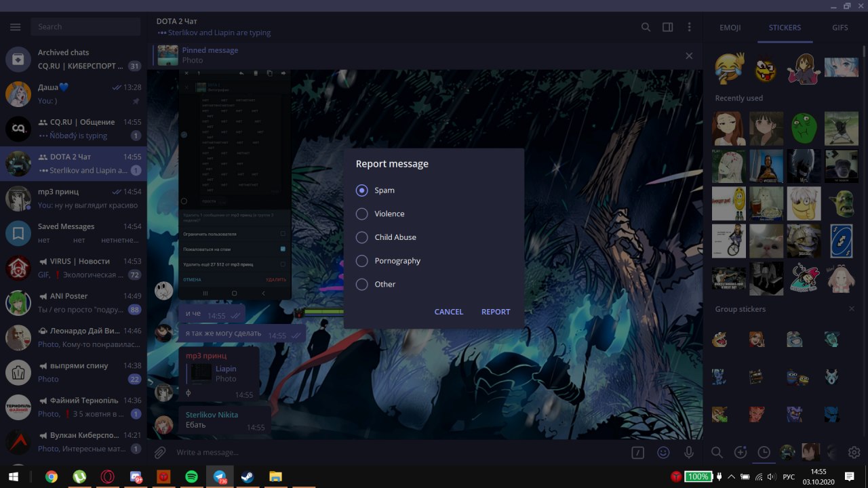Screen dimensions: 868x488
Task: Open the system volume control
Action: click(x=771, y=477)
